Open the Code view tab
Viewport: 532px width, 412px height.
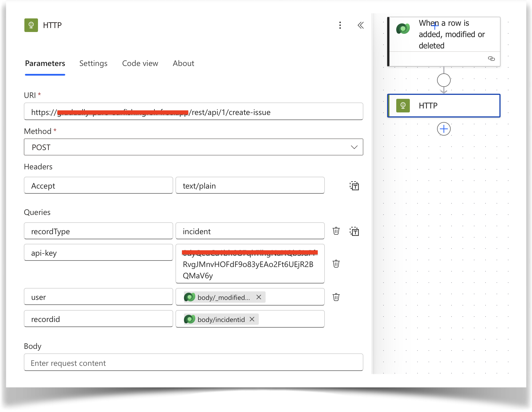pos(140,63)
